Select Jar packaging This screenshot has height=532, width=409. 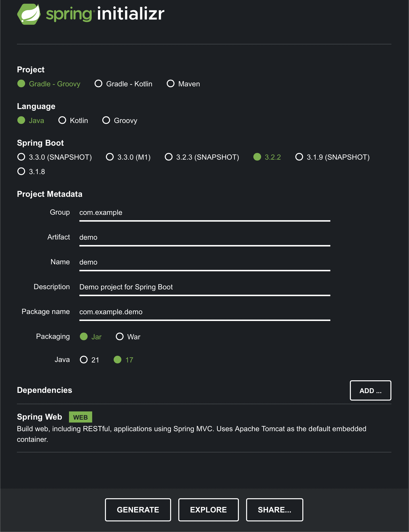coord(90,337)
